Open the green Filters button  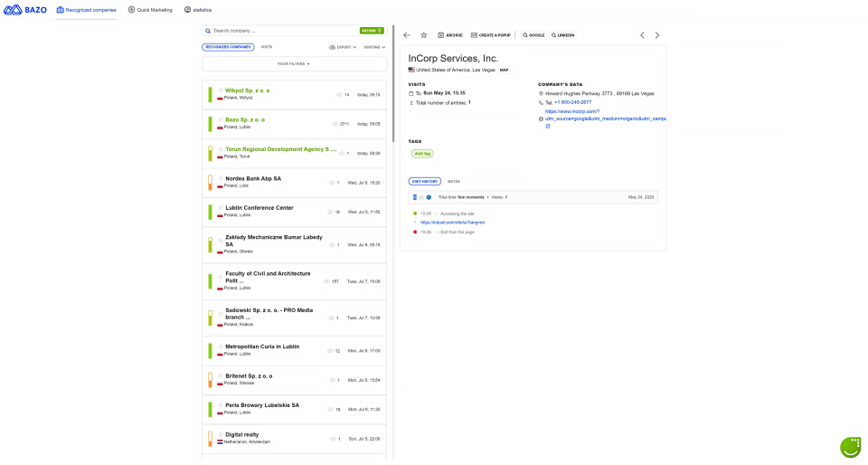(372, 31)
